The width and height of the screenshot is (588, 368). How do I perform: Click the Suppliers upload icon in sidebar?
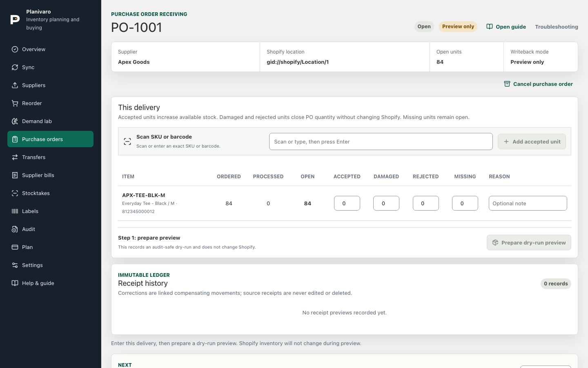point(15,85)
